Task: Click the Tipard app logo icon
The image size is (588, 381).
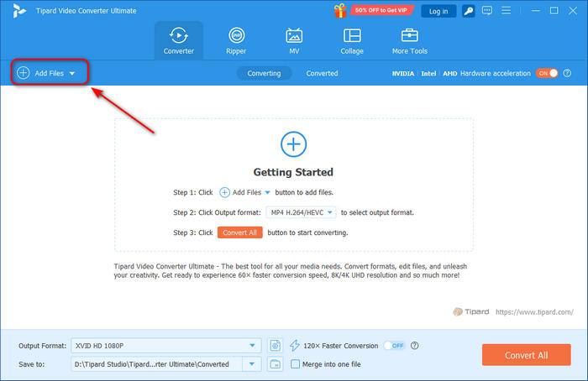Action: tap(18, 10)
